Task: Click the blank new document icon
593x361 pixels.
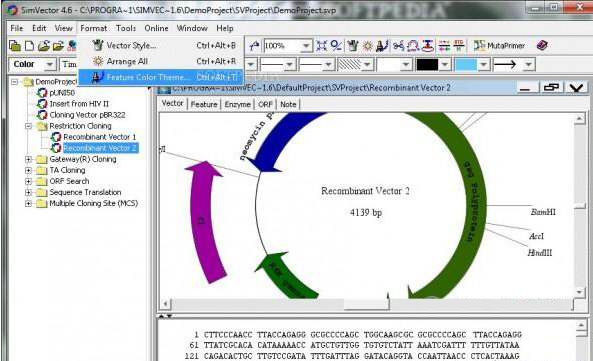Action: pyautogui.click(x=29, y=46)
